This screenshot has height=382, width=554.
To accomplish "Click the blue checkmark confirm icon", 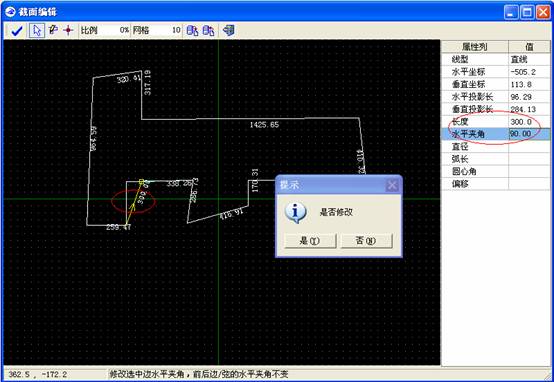I will coord(16,31).
